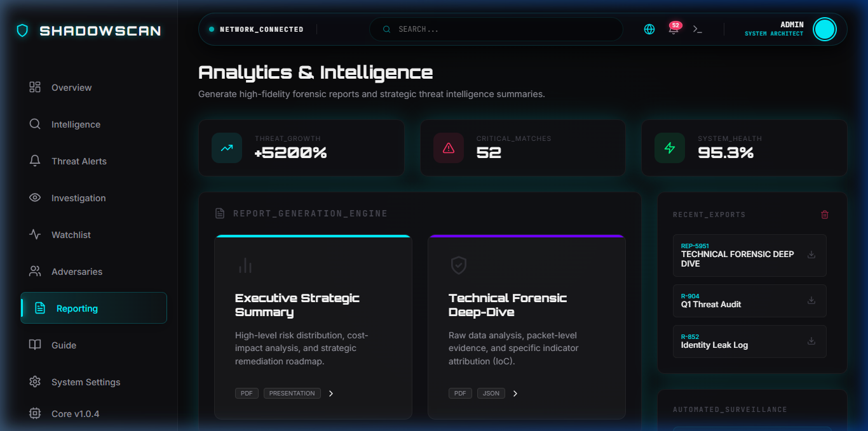This screenshot has height=431, width=868.
Task: Select the PRESENTATION format tag
Action: click(x=292, y=394)
